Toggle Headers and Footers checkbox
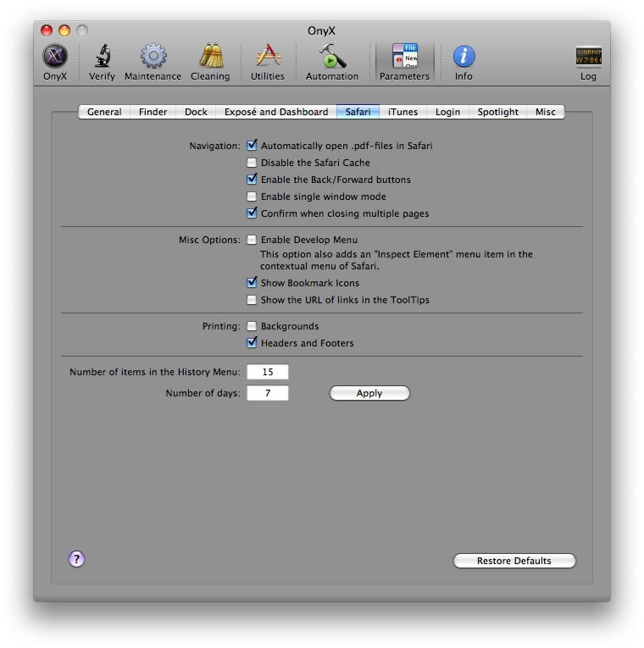644x648 pixels. [252, 342]
